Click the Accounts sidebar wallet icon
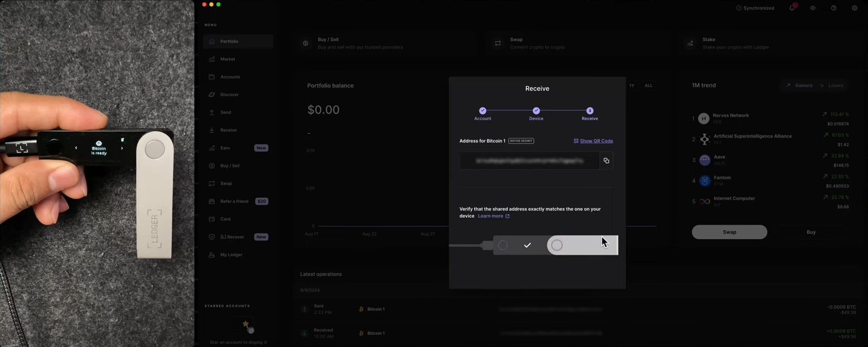The image size is (868, 347). point(212,77)
